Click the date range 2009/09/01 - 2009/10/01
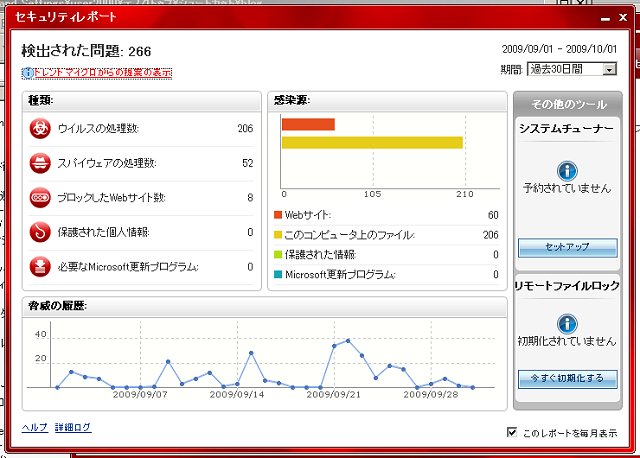 559,49
